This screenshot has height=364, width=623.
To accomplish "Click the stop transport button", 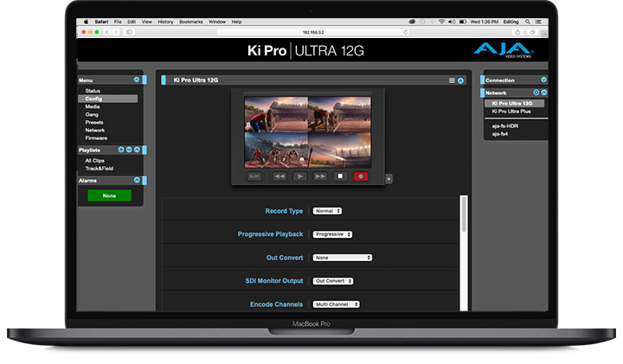I will pyautogui.click(x=341, y=176).
